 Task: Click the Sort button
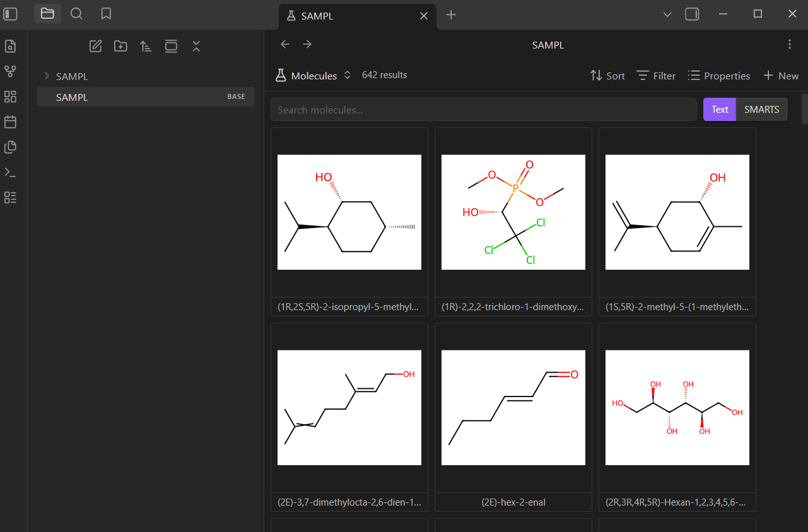tap(607, 76)
